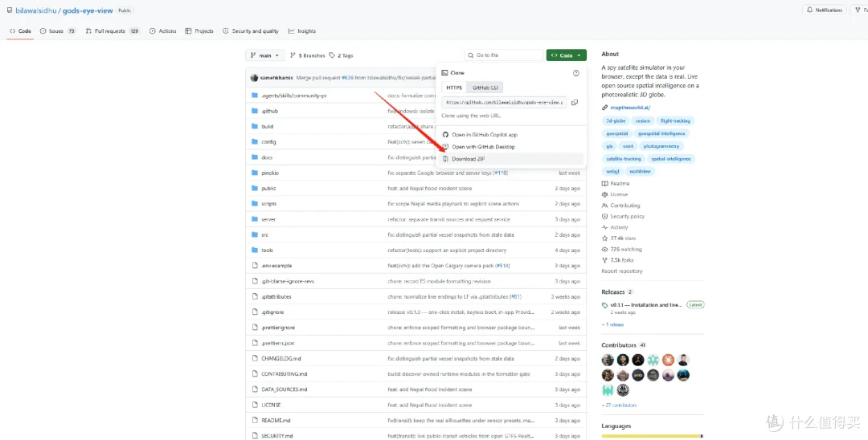Click the public folder icon
The image size is (868, 440).
coord(255,189)
